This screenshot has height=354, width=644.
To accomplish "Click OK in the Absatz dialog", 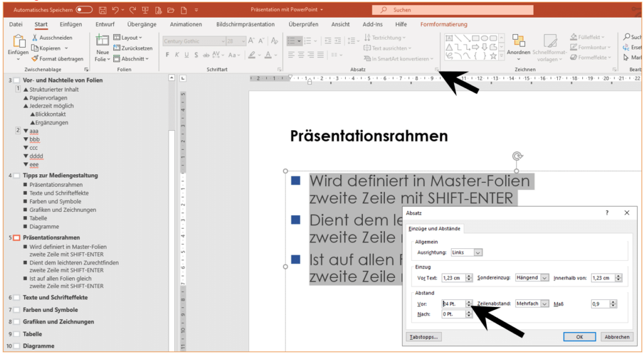I will pos(579,337).
